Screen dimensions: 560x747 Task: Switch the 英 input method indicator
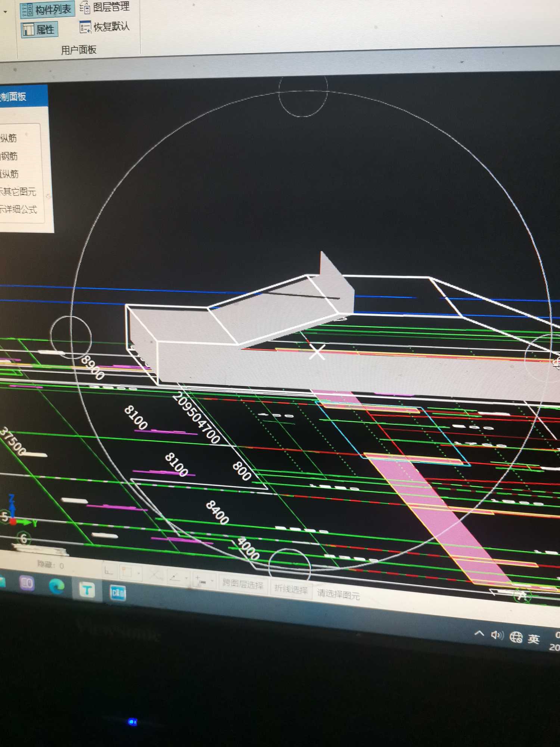click(534, 639)
